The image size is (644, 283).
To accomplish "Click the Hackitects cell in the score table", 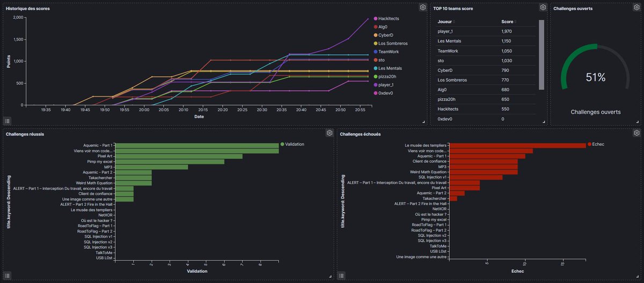I will [449, 109].
